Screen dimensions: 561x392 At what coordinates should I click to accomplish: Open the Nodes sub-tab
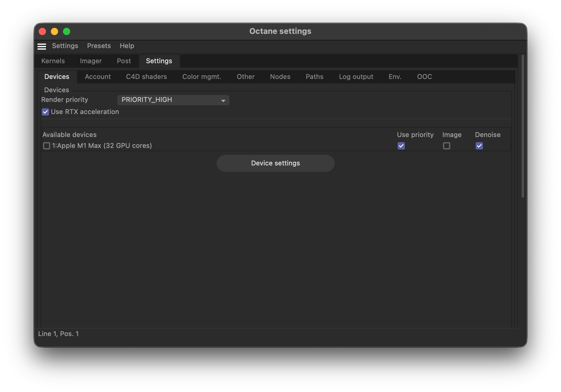coord(280,77)
